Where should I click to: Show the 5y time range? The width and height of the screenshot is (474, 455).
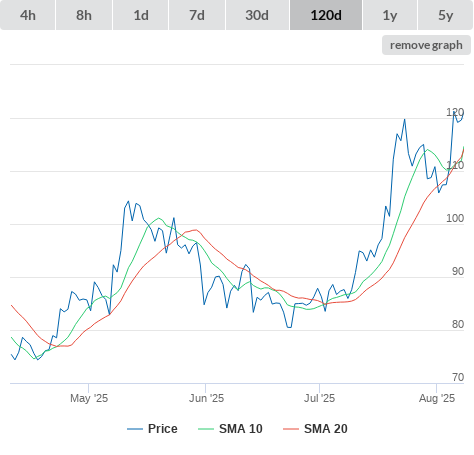pyautogui.click(x=446, y=15)
